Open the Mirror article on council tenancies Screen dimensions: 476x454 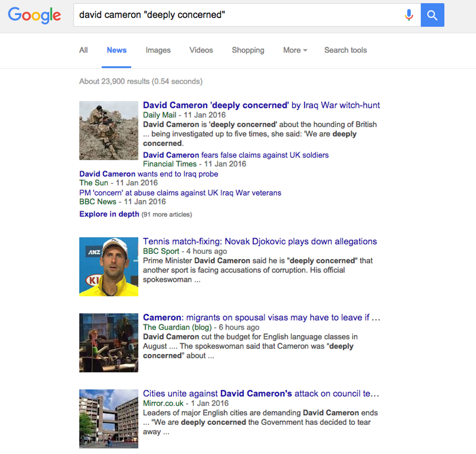click(261, 394)
